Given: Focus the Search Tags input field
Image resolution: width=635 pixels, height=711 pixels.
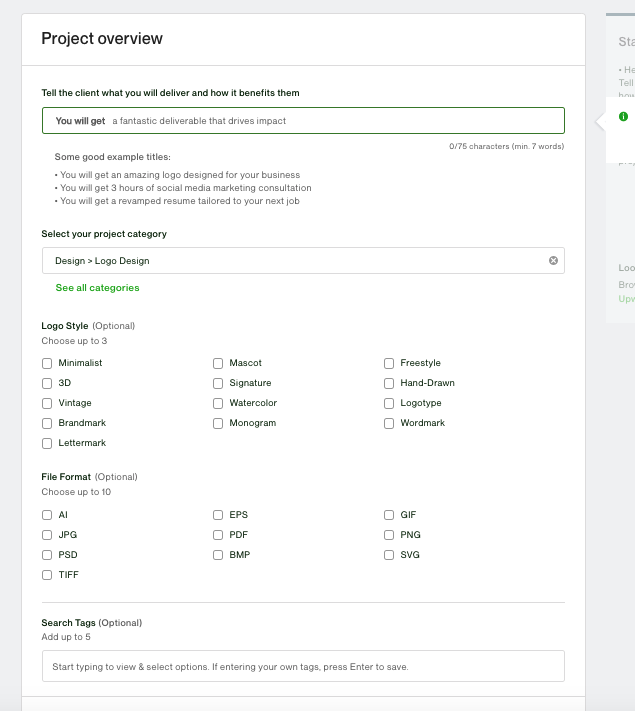Looking at the screenshot, I should tap(303, 666).
